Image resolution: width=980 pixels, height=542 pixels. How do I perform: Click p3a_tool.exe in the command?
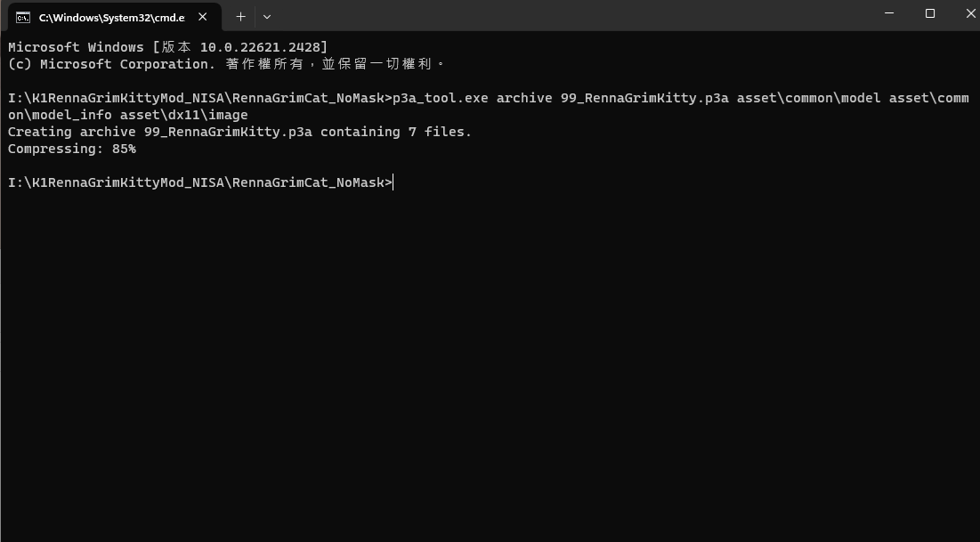coord(440,98)
